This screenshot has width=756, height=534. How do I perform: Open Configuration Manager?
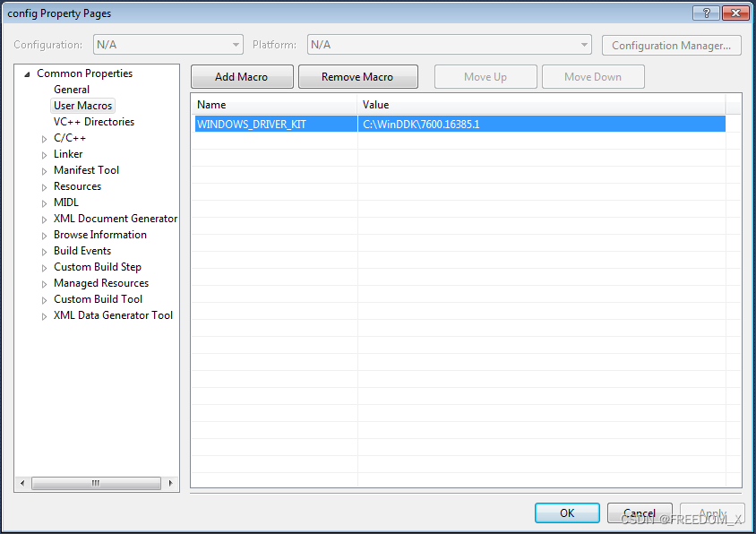click(x=671, y=45)
